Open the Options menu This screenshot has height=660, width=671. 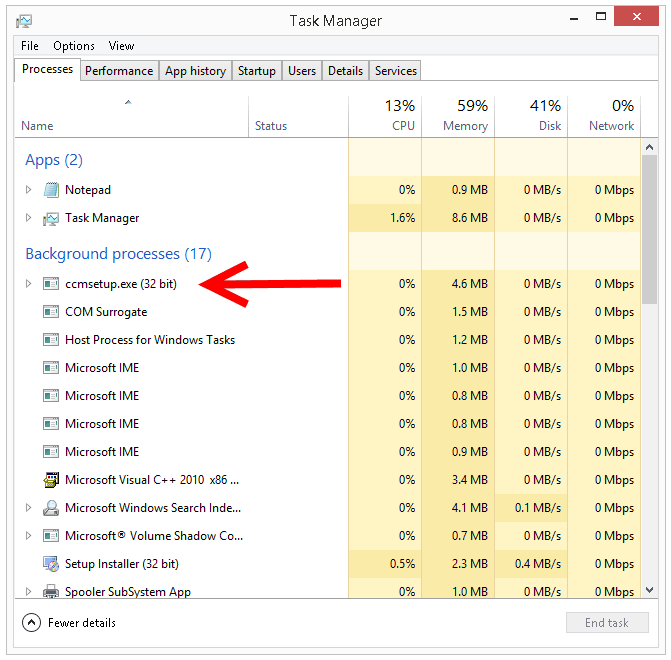click(74, 46)
